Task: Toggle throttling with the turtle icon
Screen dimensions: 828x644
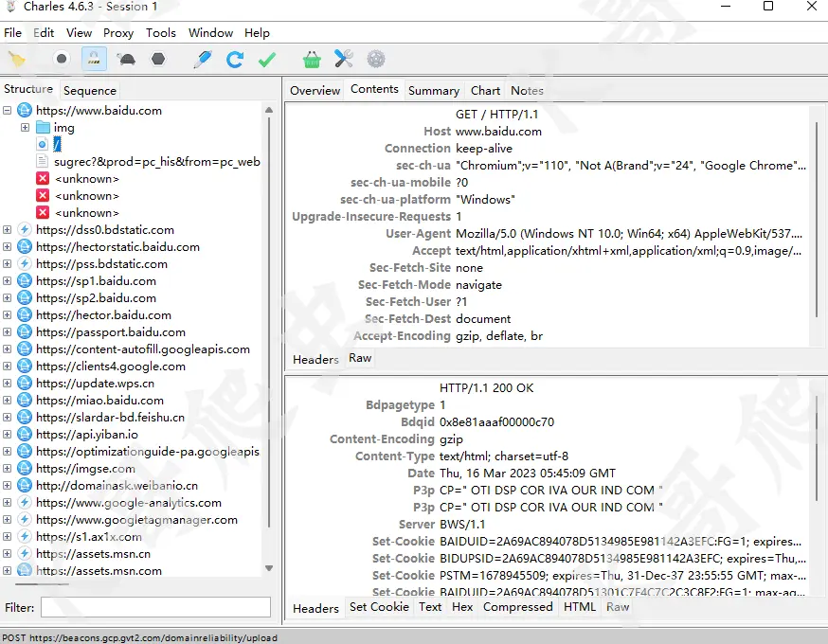Action: coord(126,59)
